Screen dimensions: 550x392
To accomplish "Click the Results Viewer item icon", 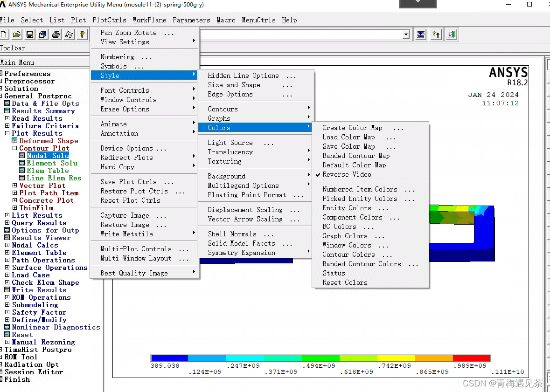I will point(7,237).
